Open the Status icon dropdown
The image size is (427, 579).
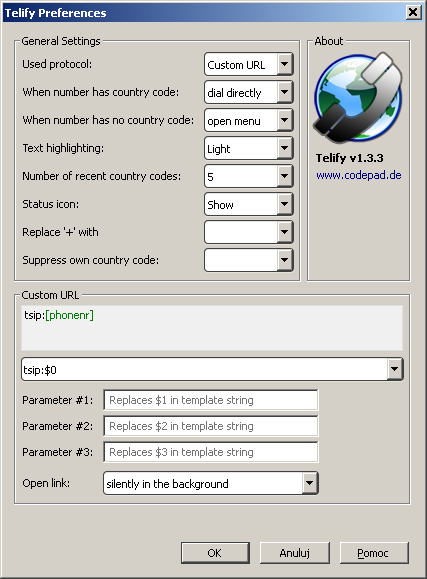[x=249, y=204]
